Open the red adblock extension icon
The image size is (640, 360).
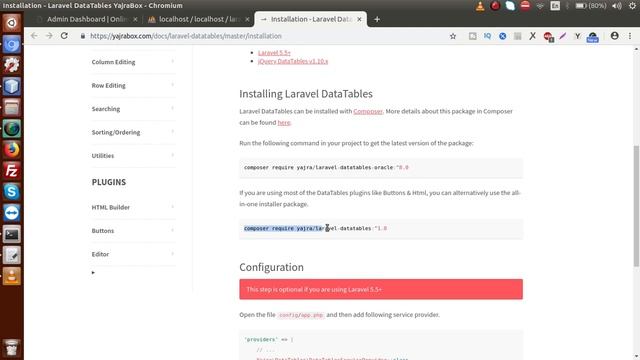[x=548, y=37]
